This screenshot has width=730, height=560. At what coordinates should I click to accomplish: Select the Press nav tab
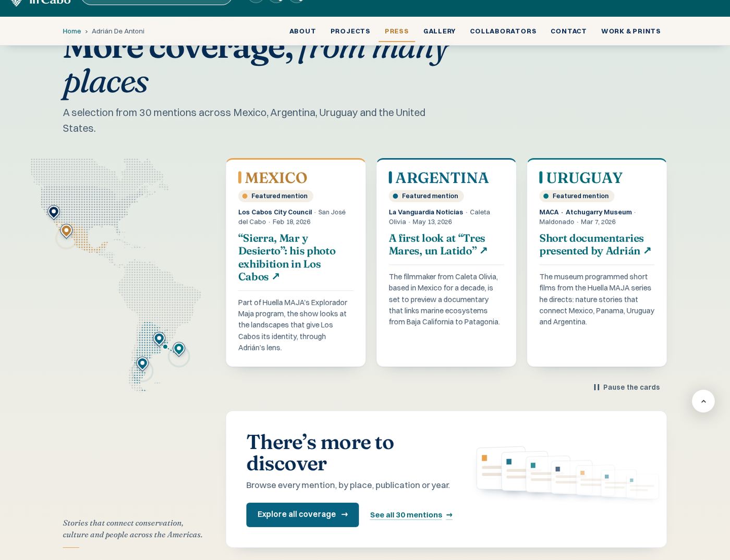click(397, 31)
